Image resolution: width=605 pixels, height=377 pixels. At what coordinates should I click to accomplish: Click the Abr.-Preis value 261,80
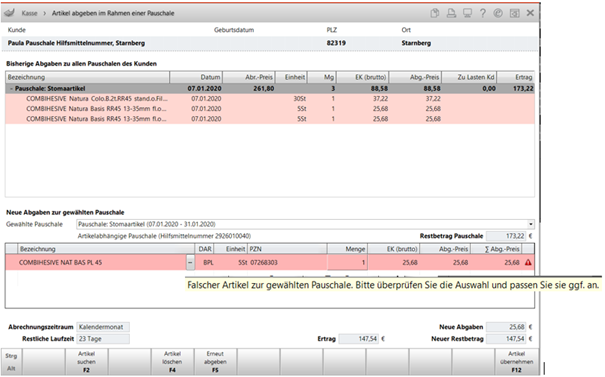pos(264,88)
